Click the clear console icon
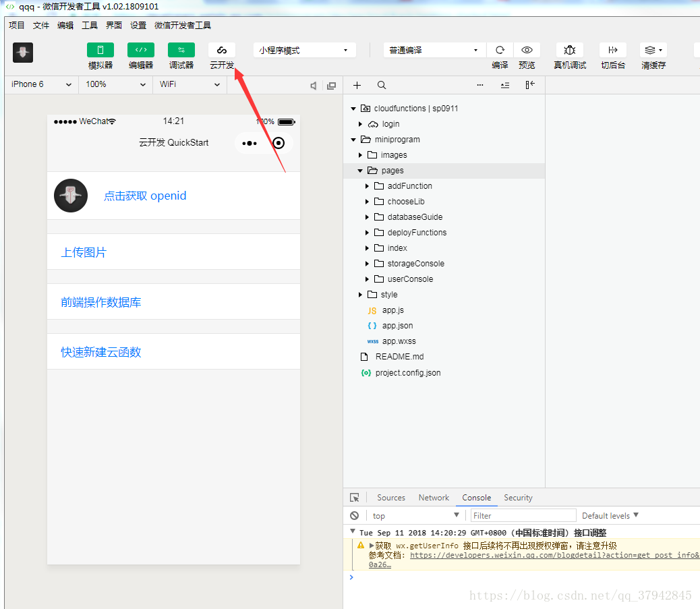Image resolution: width=700 pixels, height=609 pixels. click(355, 516)
